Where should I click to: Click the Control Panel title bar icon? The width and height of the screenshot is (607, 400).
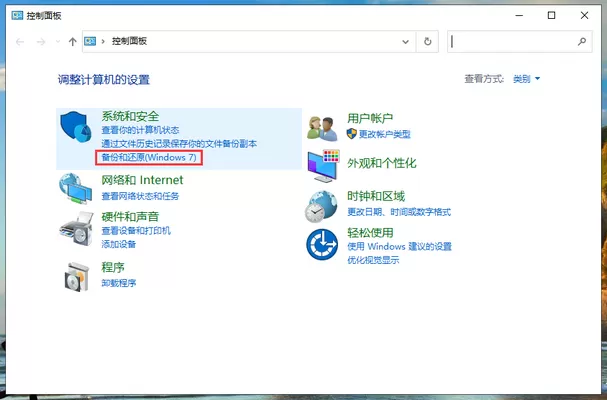17,15
